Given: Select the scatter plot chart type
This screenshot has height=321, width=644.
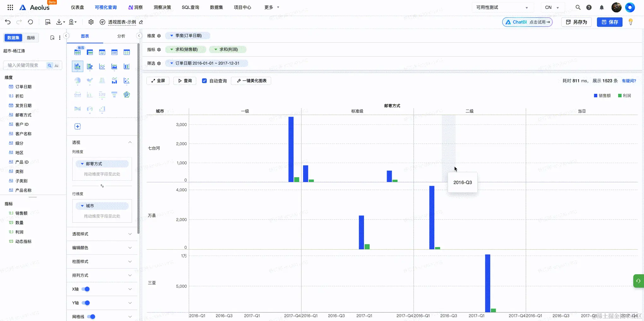Looking at the screenshot, I should (127, 81).
